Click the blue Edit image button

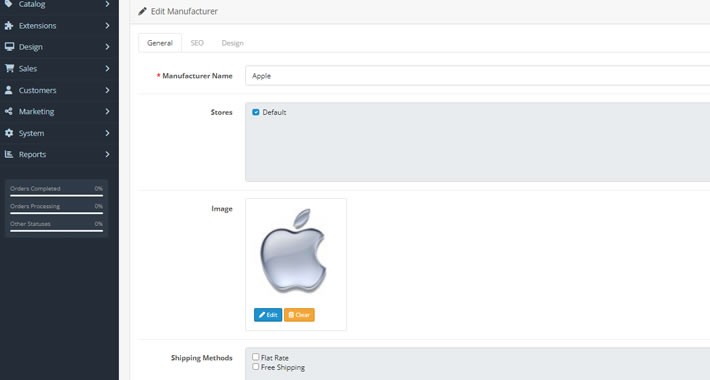click(x=268, y=315)
